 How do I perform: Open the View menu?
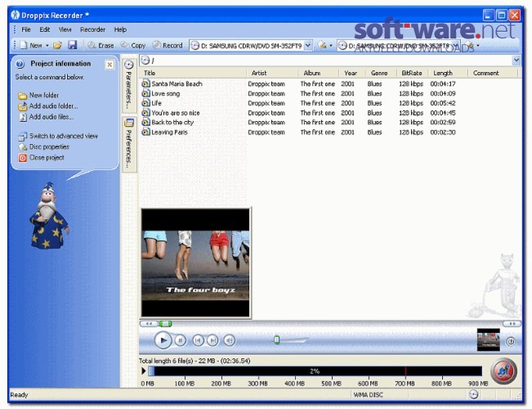click(x=65, y=29)
